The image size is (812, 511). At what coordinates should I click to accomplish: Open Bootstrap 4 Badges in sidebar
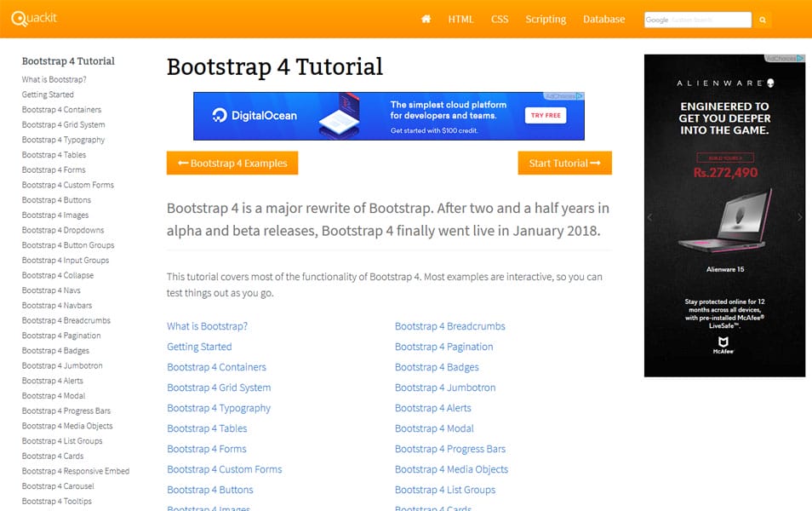55,350
